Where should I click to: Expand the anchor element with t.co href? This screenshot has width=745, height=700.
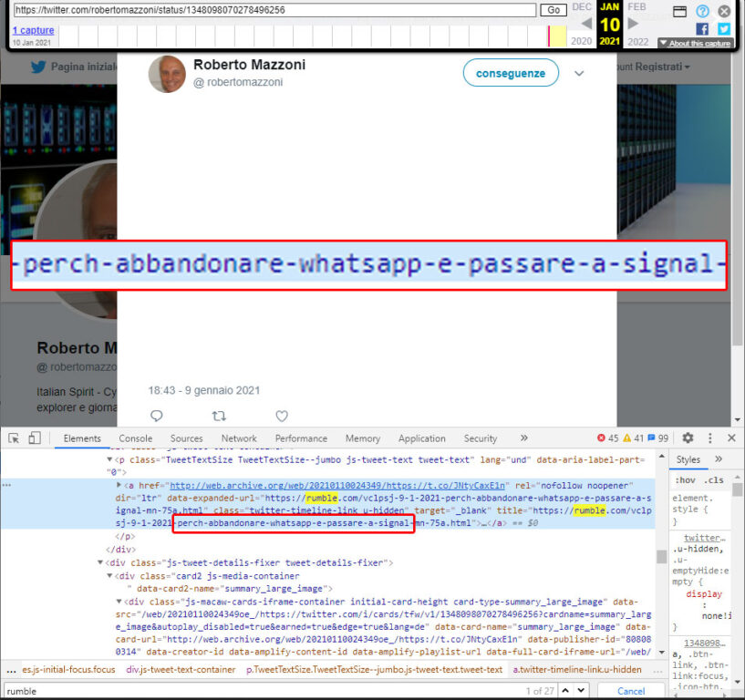(x=119, y=485)
